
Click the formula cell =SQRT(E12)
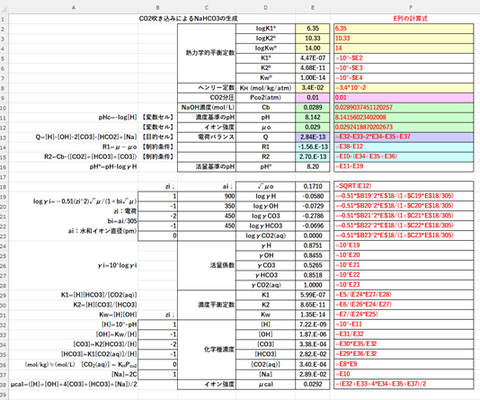[x=404, y=186]
